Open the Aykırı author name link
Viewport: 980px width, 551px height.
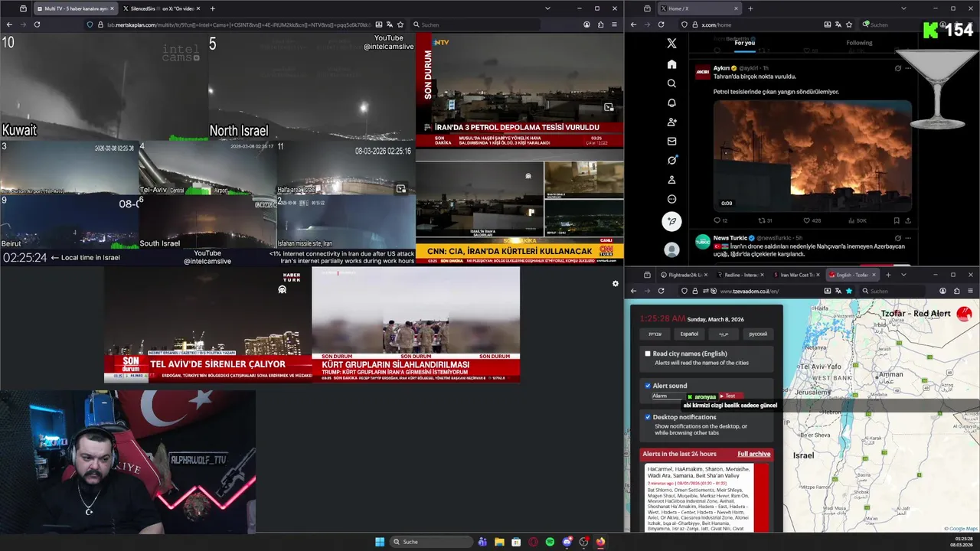coord(721,68)
